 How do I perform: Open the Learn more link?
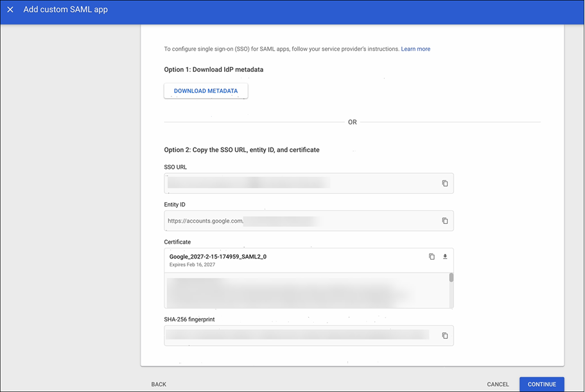(x=415, y=49)
